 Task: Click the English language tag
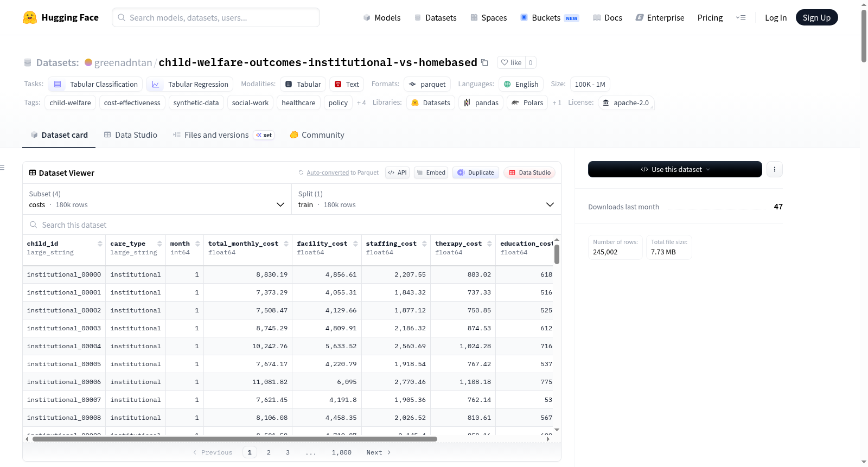pos(521,84)
